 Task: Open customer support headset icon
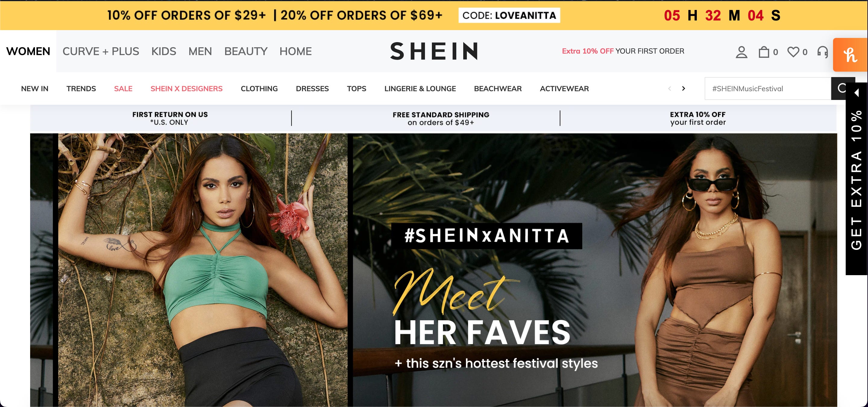[x=822, y=51]
